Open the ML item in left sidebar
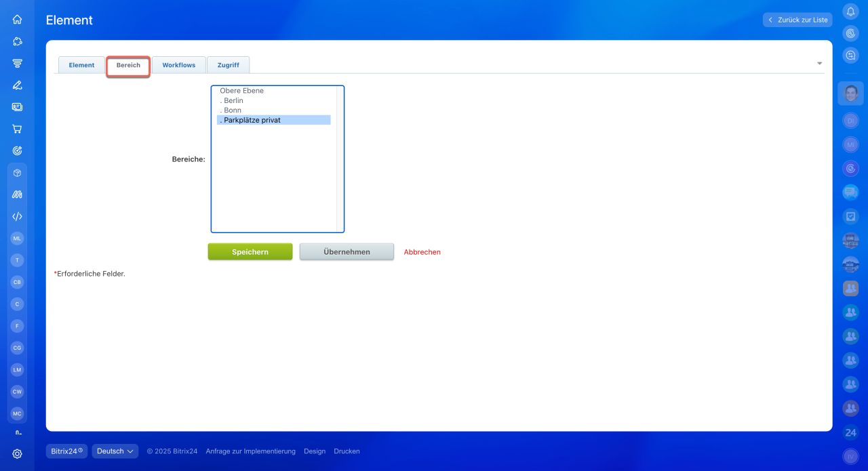This screenshot has width=868, height=471. pyautogui.click(x=17, y=239)
